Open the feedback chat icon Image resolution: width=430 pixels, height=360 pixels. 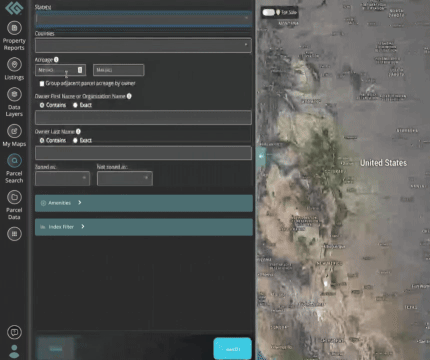tap(14, 332)
